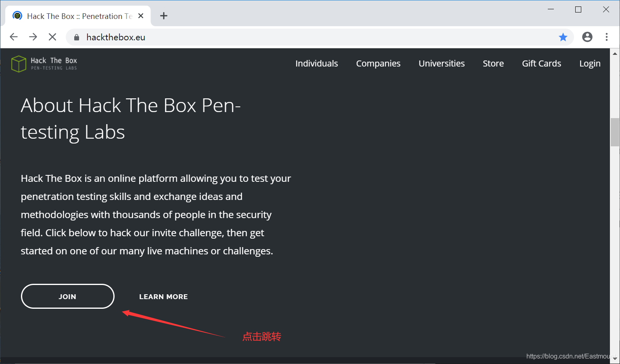The width and height of the screenshot is (620, 364).
Task: Click the page scrollbar thumb
Action: point(615,132)
